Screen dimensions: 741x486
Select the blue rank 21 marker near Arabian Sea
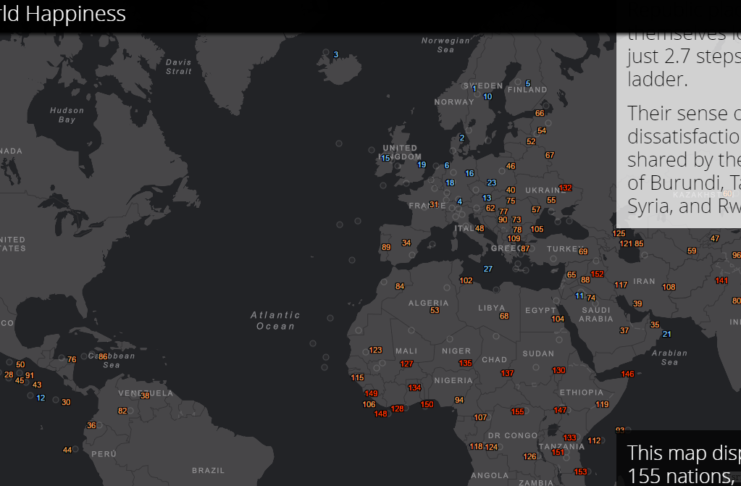(667, 334)
